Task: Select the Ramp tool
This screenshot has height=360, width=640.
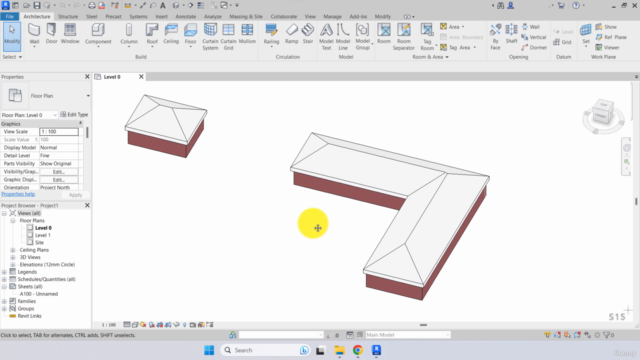Action: 291,34
